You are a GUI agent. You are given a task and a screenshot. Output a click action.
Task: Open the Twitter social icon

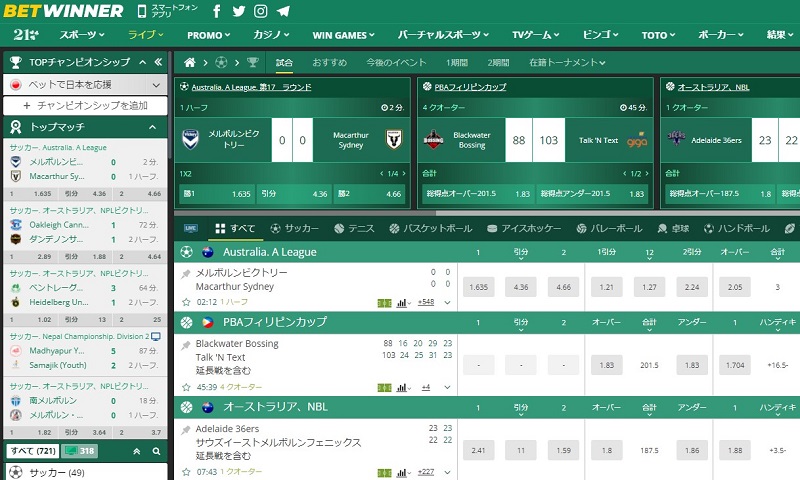tap(239, 11)
